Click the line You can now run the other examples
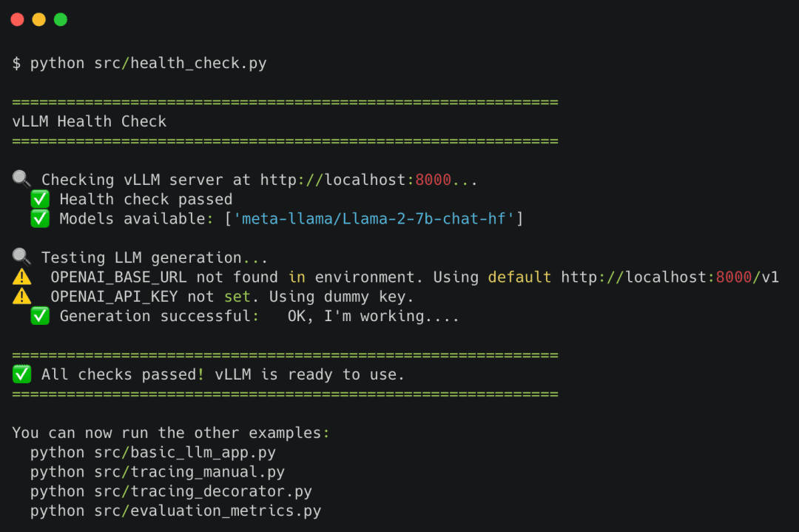This screenshot has height=532, width=799. click(x=171, y=433)
